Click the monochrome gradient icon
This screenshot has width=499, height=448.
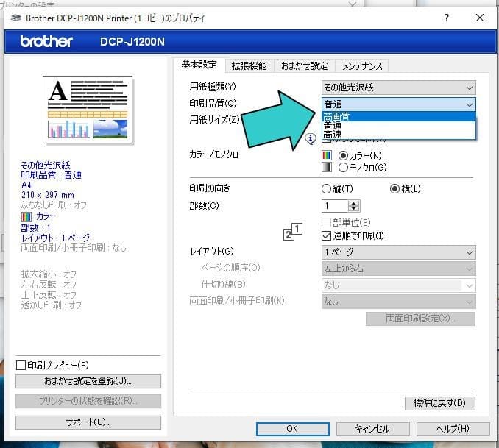(x=327, y=167)
